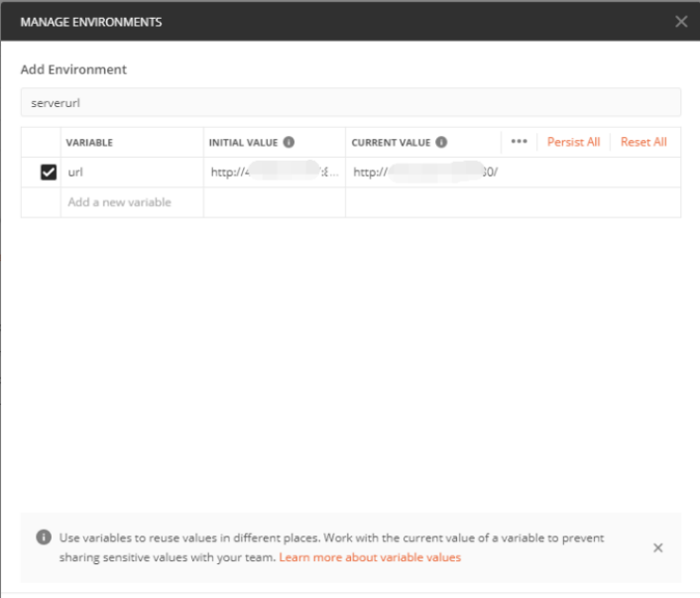The image size is (700, 598).
Task: Click Add a new variable field
Action: tap(132, 202)
